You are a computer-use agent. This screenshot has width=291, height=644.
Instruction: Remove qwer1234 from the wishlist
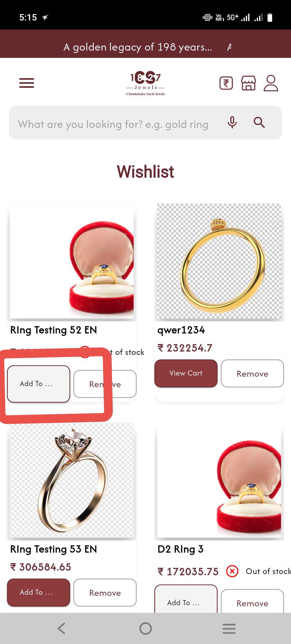pos(252,373)
